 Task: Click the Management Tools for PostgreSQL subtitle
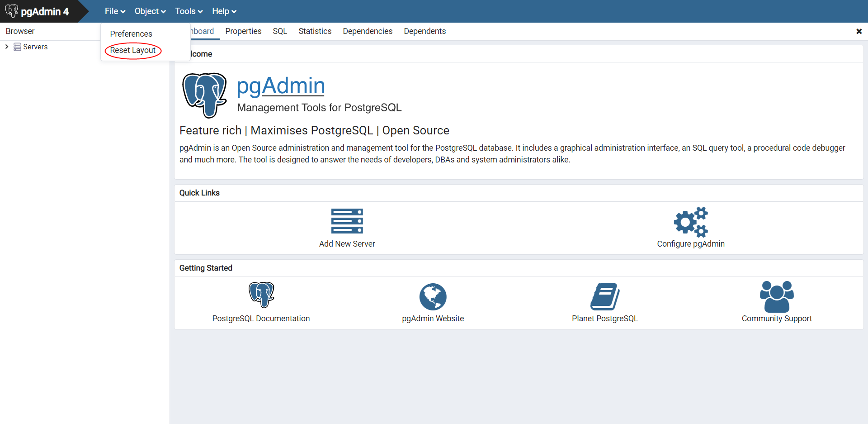point(319,108)
